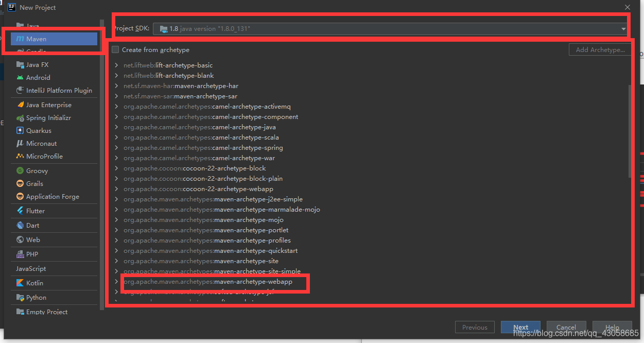This screenshot has width=644, height=343.
Task: Click the Quarkus icon
Action: coord(20,131)
